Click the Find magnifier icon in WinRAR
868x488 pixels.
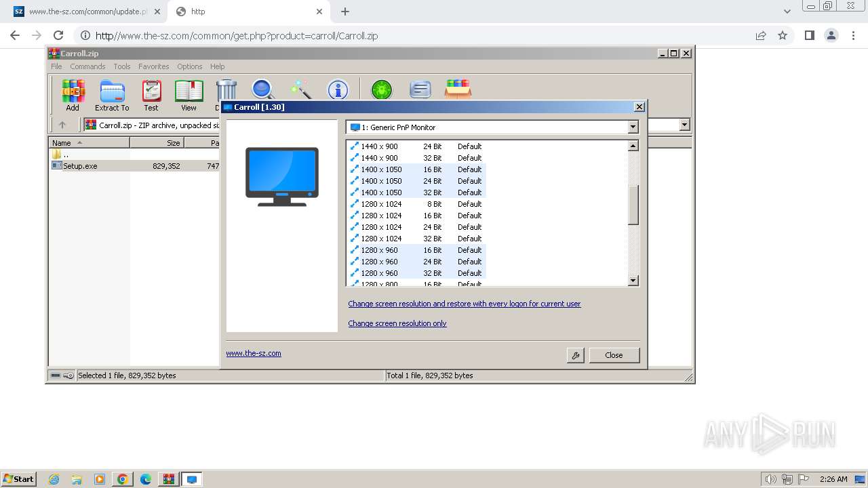coord(263,89)
